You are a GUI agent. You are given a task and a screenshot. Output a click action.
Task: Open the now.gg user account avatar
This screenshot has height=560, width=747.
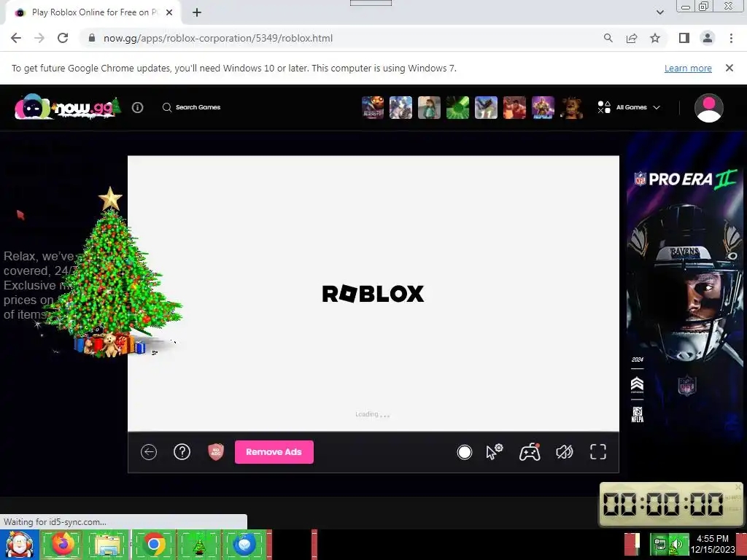point(708,108)
